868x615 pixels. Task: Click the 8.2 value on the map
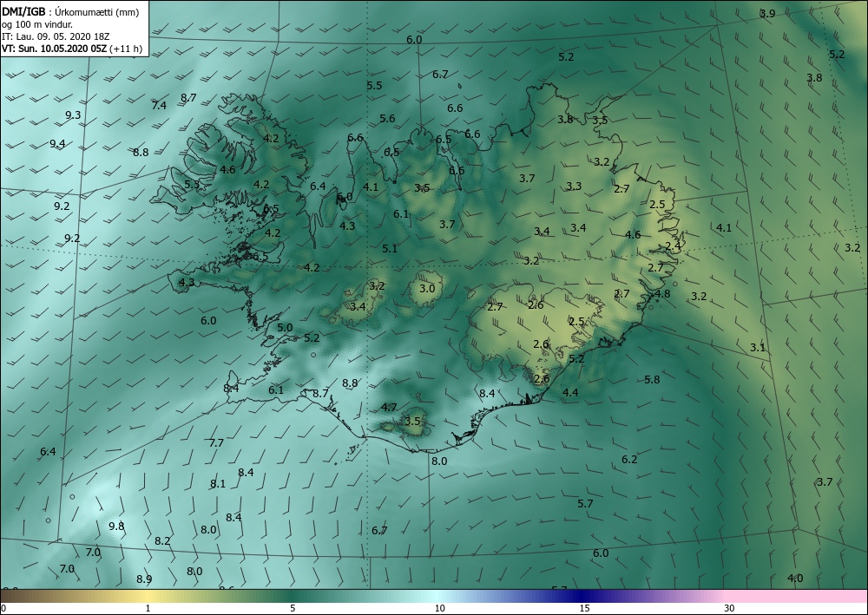[162, 541]
